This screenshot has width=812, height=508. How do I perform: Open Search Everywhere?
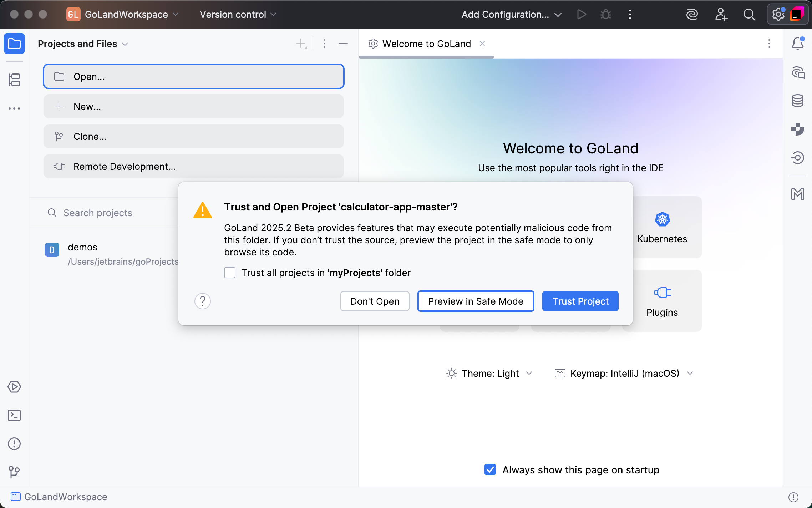[x=749, y=14]
